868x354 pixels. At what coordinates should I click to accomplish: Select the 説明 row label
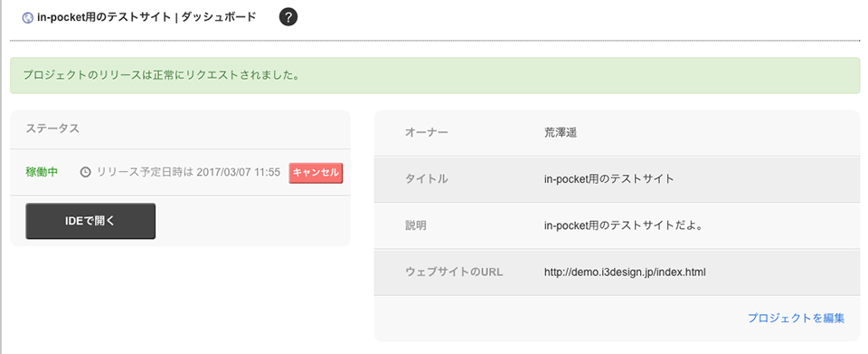click(416, 225)
